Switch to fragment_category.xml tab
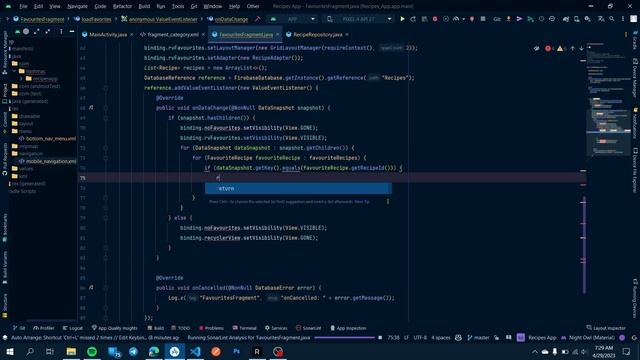The height and width of the screenshot is (360, 640). click(173, 35)
